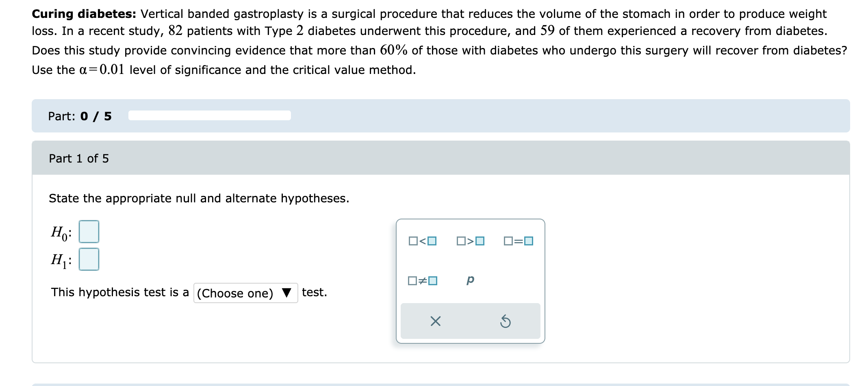
Task: Click the H0 null hypothesis input box
Action: pyautogui.click(x=89, y=232)
